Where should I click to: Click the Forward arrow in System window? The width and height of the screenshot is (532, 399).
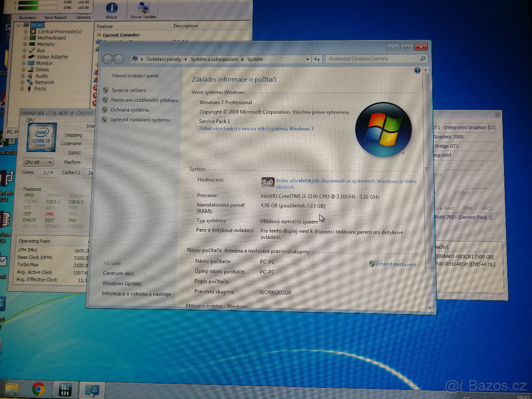118,59
